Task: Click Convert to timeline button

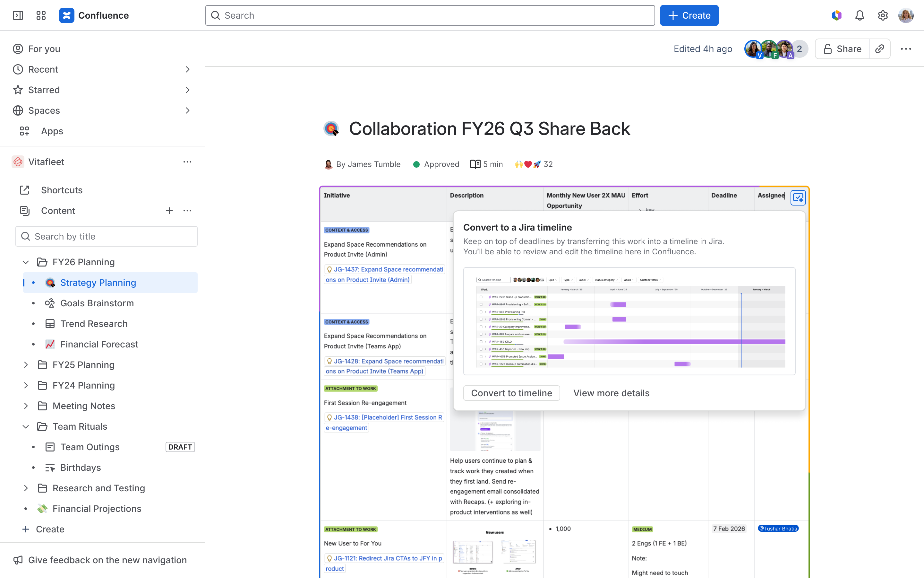Action: pyautogui.click(x=512, y=393)
